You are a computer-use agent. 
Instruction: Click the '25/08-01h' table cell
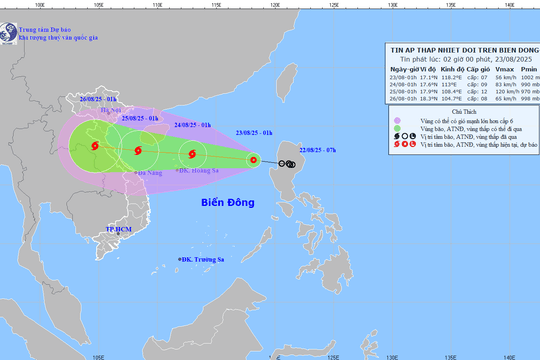pyautogui.click(x=403, y=92)
